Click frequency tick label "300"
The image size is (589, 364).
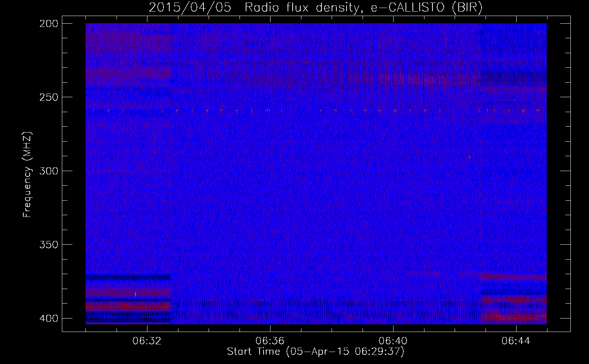tap(48, 171)
